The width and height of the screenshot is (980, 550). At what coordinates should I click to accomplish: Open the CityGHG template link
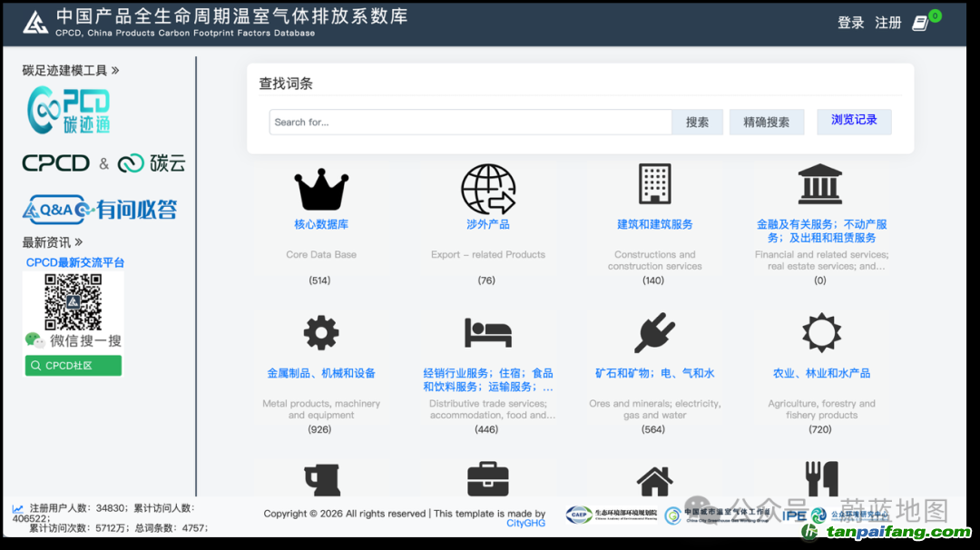(526, 524)
